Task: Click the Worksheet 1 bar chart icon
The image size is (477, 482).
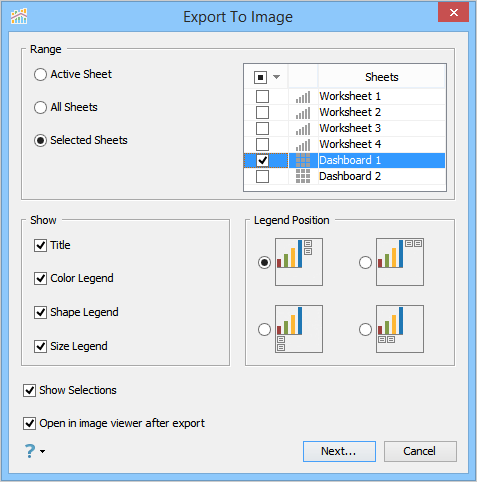Action: point(303,97)
